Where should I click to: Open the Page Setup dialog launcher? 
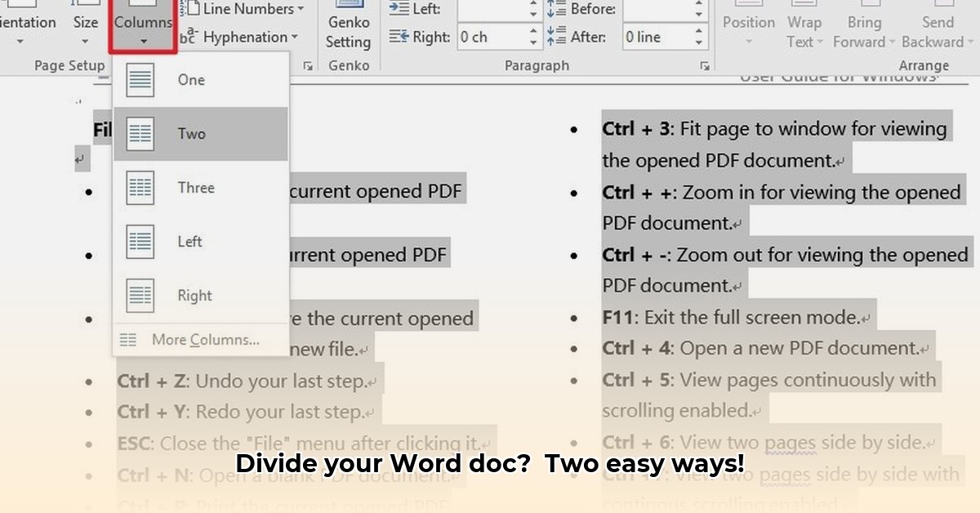309,66
